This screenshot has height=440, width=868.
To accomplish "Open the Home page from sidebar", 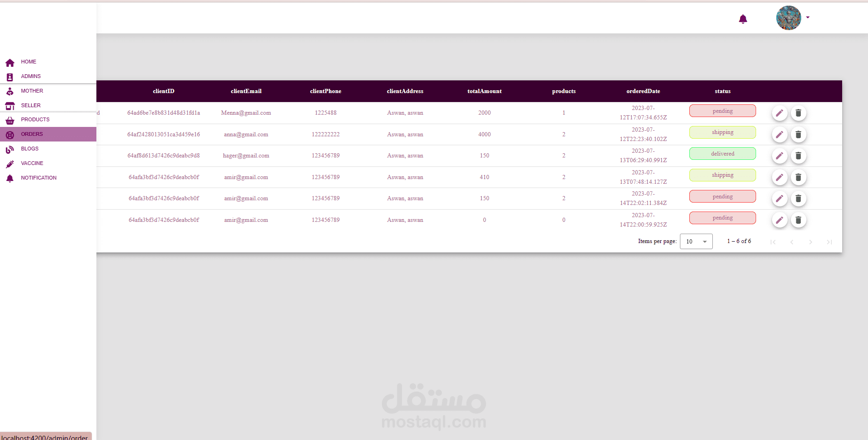I will (x=48, y=62).
